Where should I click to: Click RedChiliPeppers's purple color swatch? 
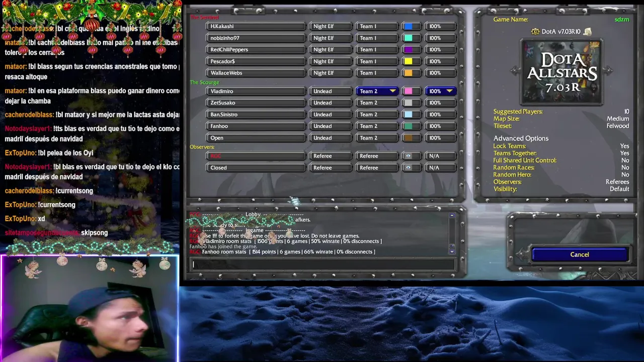408,50
